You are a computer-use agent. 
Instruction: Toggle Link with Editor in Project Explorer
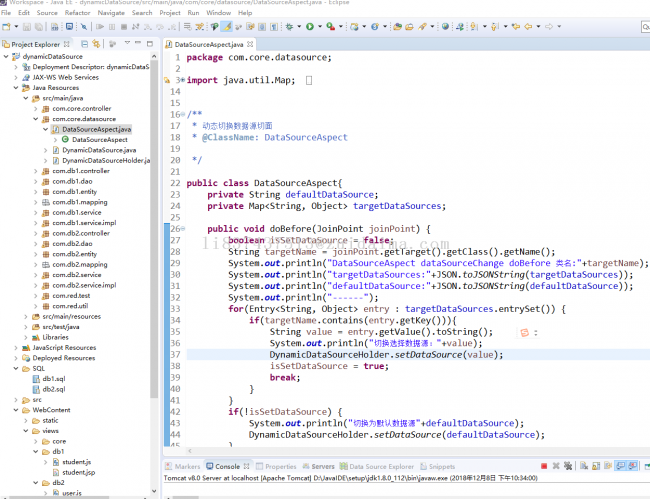point(97,45)
